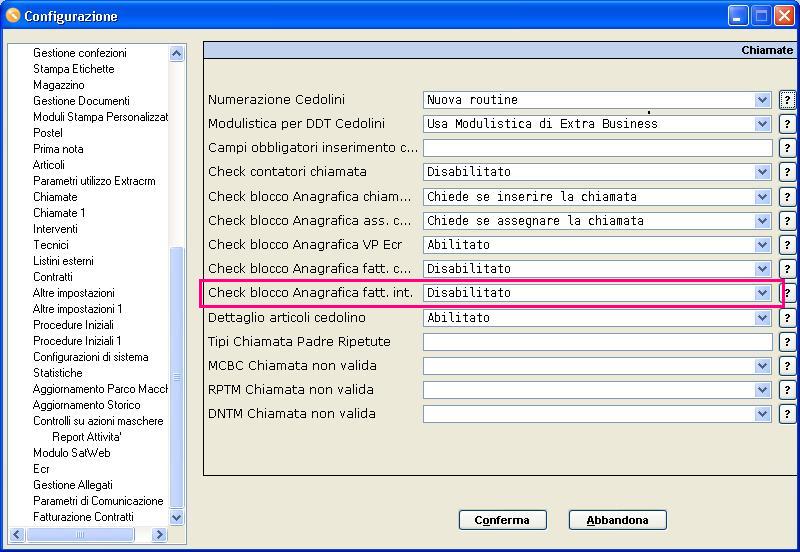Select Ecr in the tree
The height and width of the screenshot is (552, 800).
(x=41, y=469)
